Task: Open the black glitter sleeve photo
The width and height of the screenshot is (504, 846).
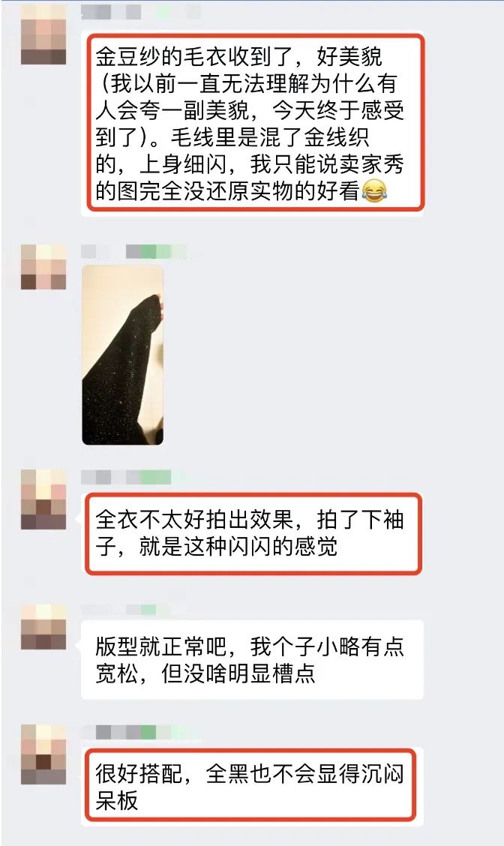Action: pyautogui.click(x=122, y=355)
